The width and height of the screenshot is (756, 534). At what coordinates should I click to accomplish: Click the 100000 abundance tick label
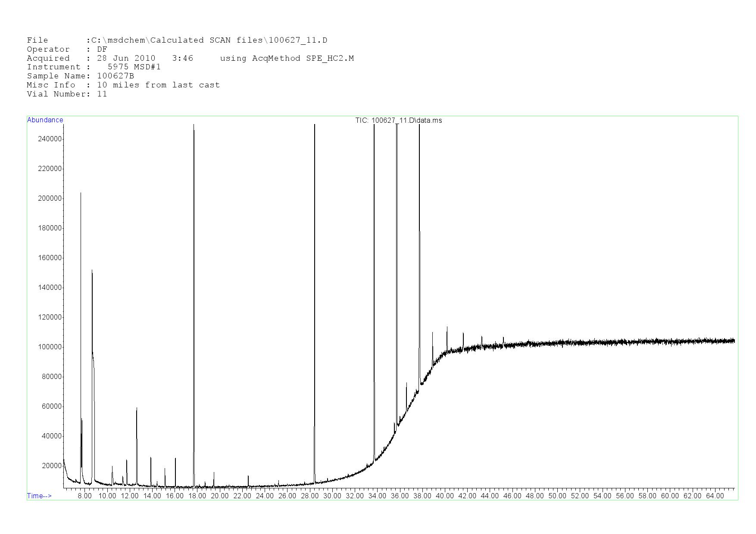[x=50, y=347]
